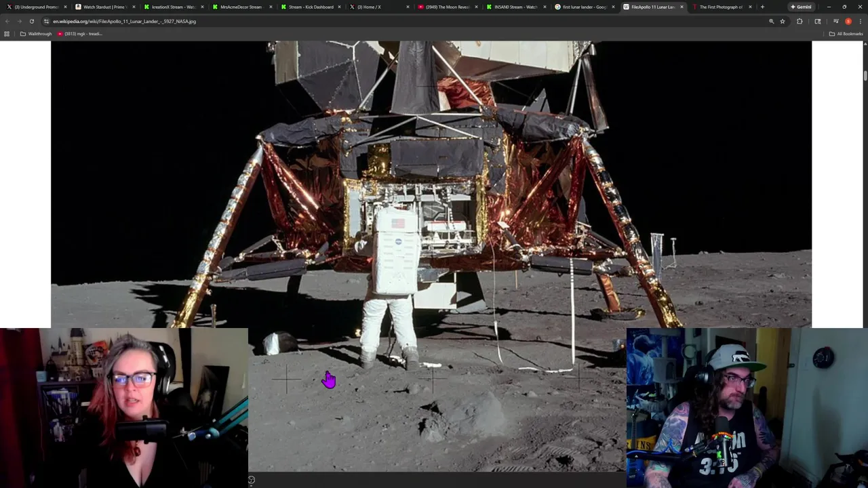Restore down the Chrome window
This screenshot has height=488, width=868.
[844, 7]
